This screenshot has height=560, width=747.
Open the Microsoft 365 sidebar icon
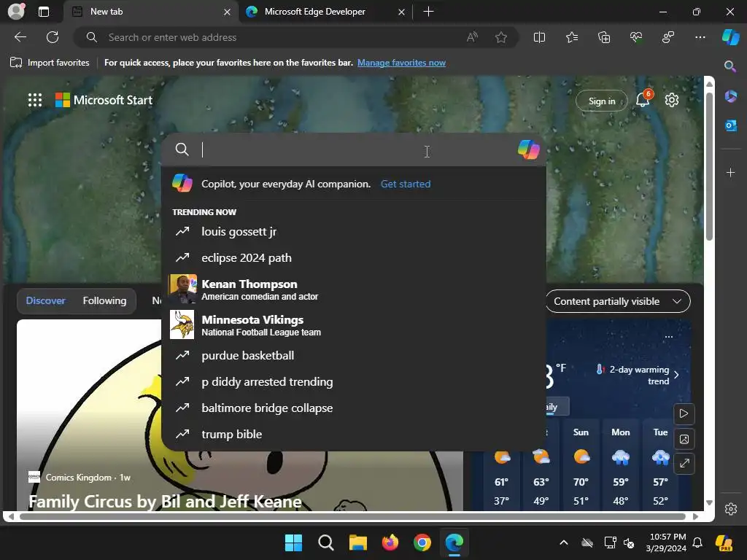click(730, 96)
